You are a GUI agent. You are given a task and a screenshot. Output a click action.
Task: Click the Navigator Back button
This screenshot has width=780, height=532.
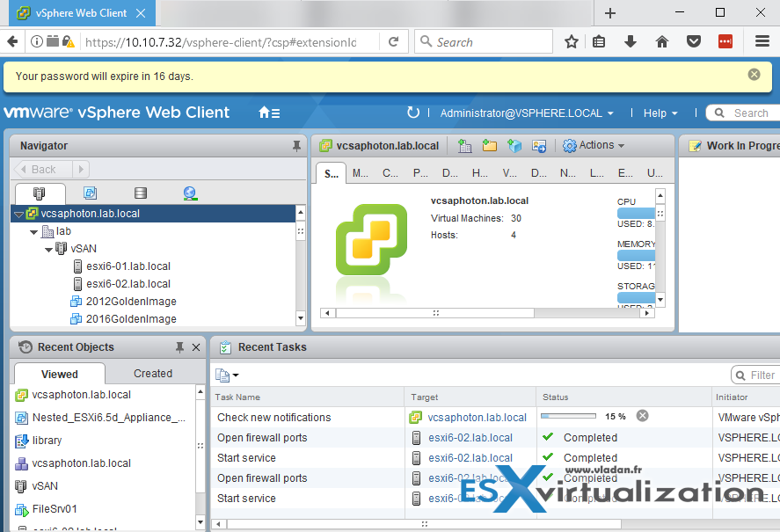tap(43, 169)
